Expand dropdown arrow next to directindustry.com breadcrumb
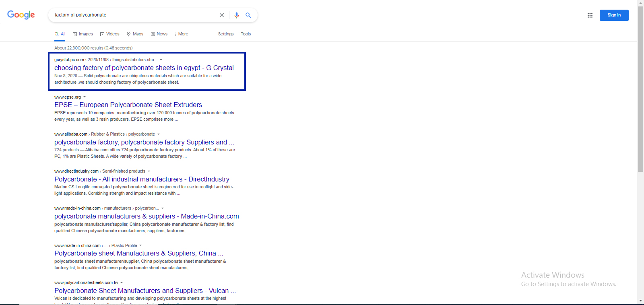Screen dimensions: 644x305 [x=149, y=171]
